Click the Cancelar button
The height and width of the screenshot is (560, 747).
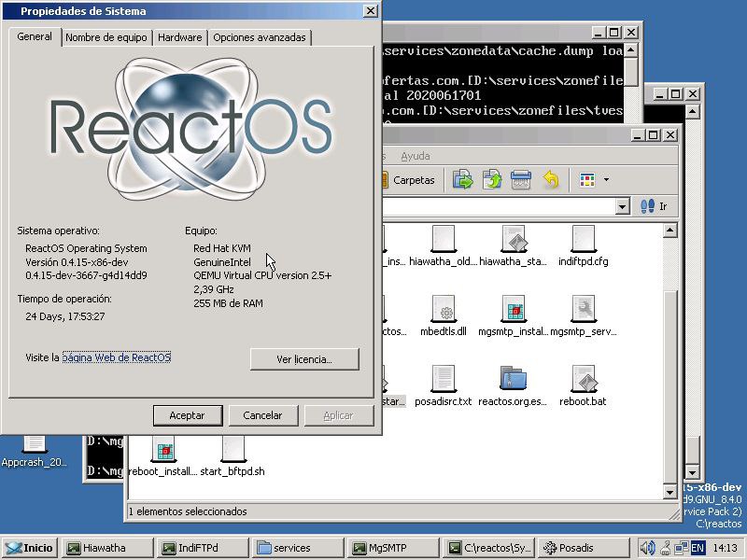pyautogui.click(x=263, y=415)
